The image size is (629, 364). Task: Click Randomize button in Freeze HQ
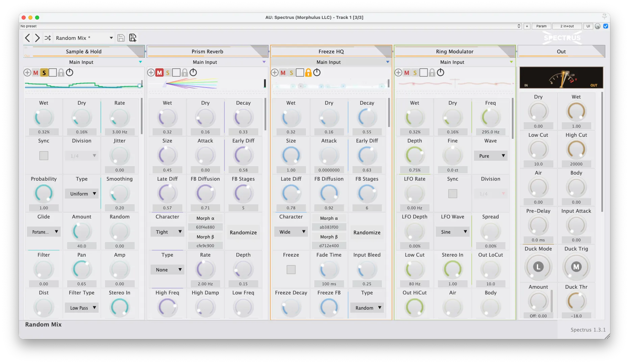pyautogui.click(x=367, y=232)
